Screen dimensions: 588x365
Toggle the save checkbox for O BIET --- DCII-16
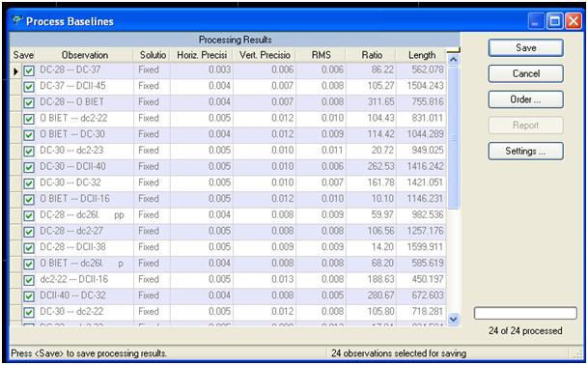point(29,200)
